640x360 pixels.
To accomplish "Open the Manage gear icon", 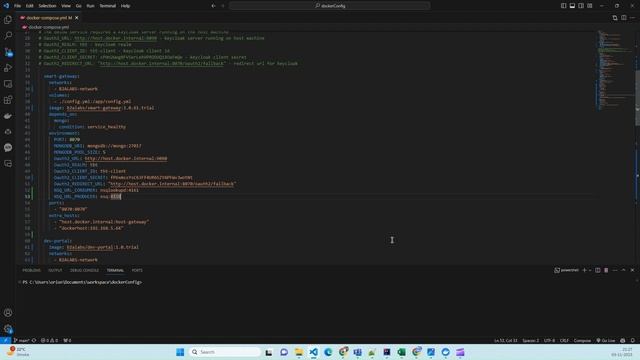I will [8, 329].
